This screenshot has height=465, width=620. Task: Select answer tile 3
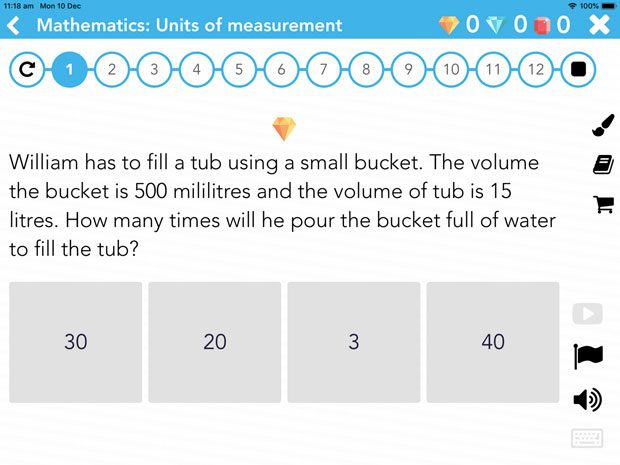click(x=354, y=342)
